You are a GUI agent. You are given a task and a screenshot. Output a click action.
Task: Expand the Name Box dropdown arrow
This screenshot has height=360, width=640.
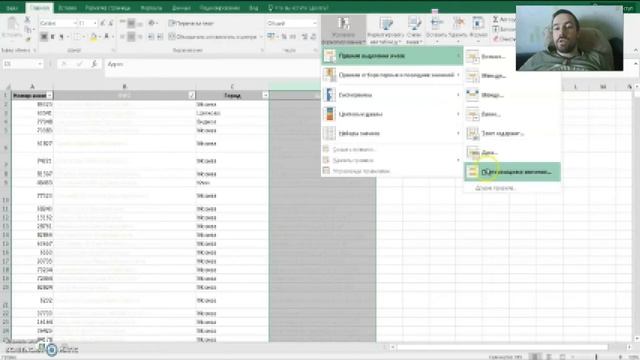(40, 64)
